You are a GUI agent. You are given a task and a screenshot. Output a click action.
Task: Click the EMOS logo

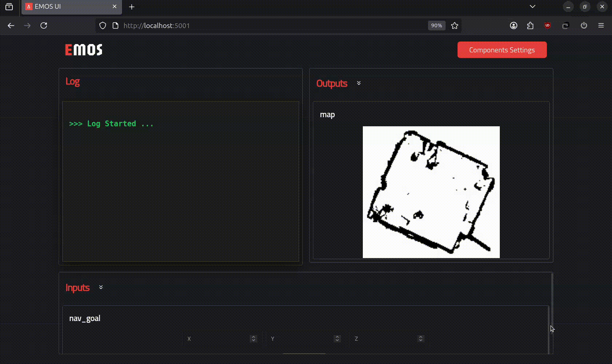coord(83,50)
